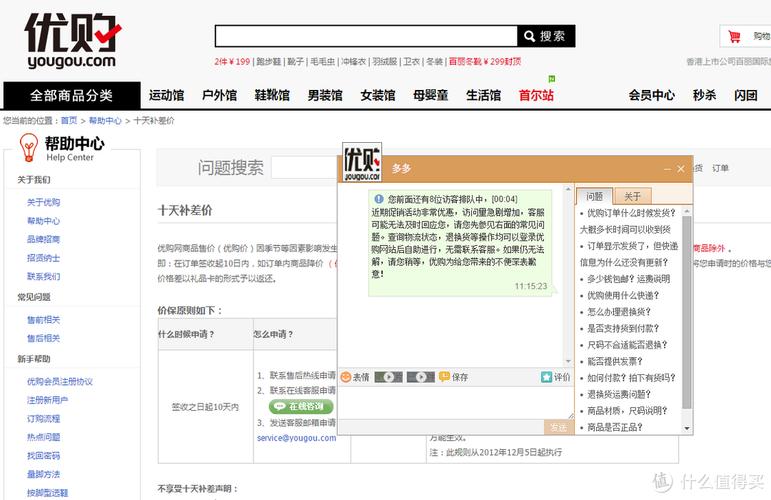Minimize the 多多 chat window
The image size is (771, 500).
tap(667, 169)
